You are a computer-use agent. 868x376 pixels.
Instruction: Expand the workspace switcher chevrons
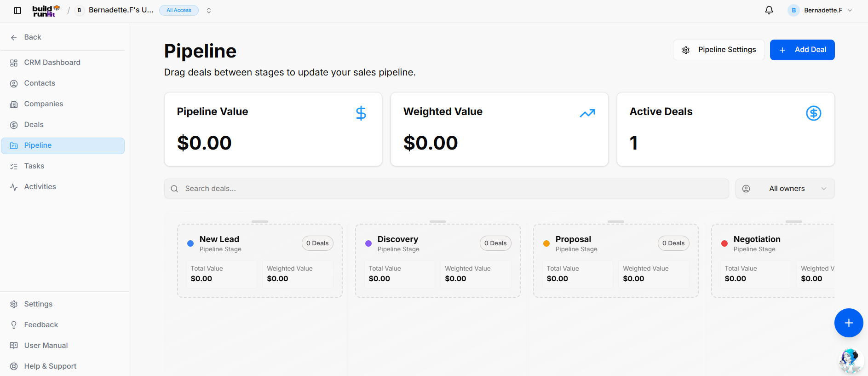pyautogui.click(x=209, y=10)
